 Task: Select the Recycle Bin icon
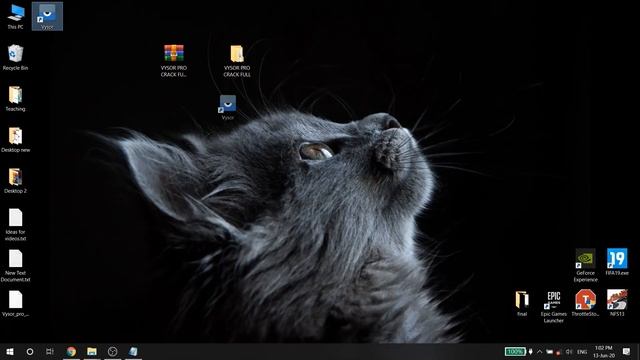tap(16, 58)
